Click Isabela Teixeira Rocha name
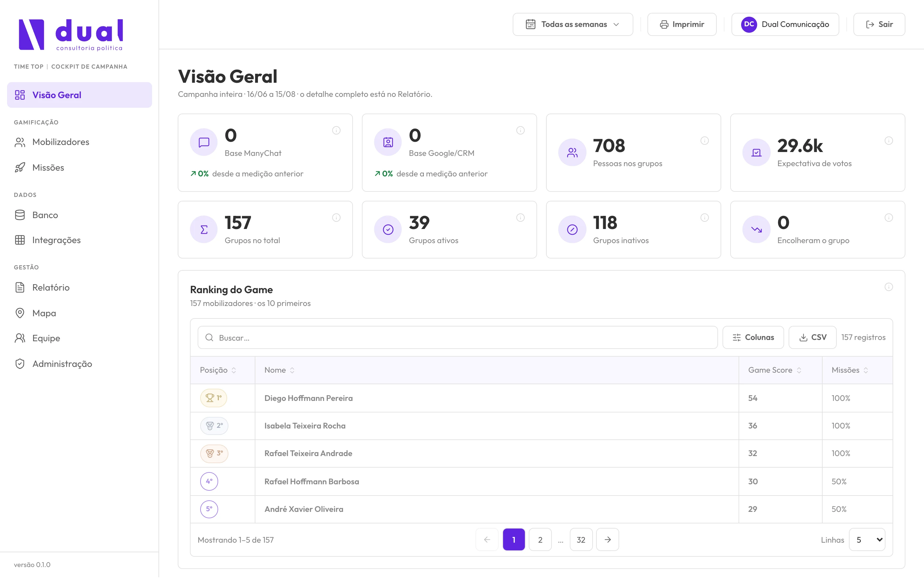Viewport: 924px width, 585px height. (305, 426)
